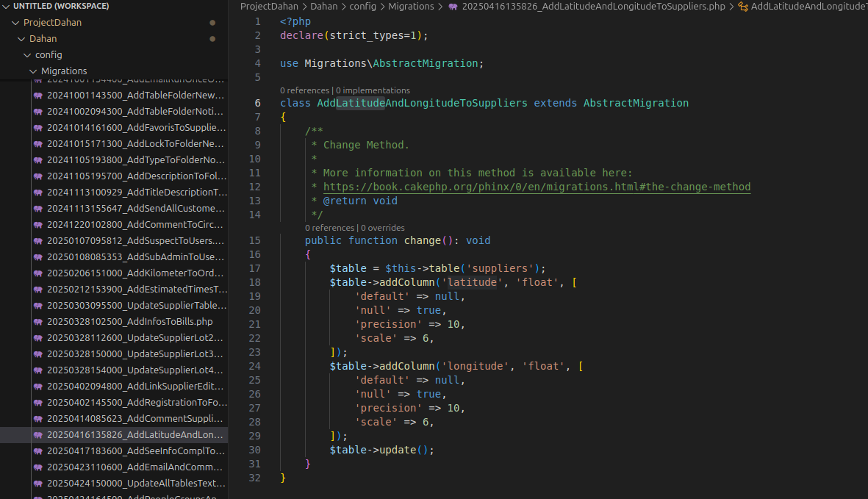Image resolution: width=868 pixels, height=499 pixels.
Task: Click the class symbol icon in breadcrumbs
Action: tap(742, 7)
